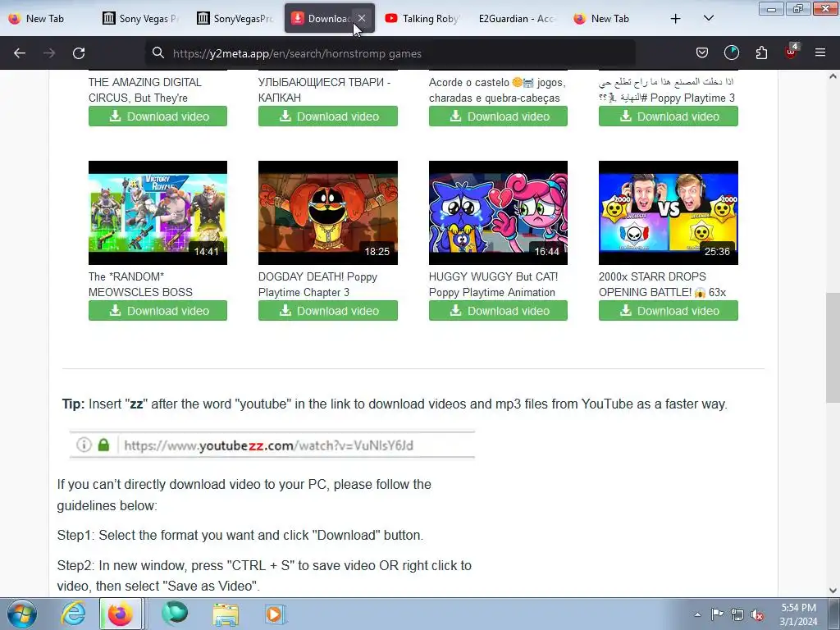Open the green globe app in taskbar

click(175, 614)
